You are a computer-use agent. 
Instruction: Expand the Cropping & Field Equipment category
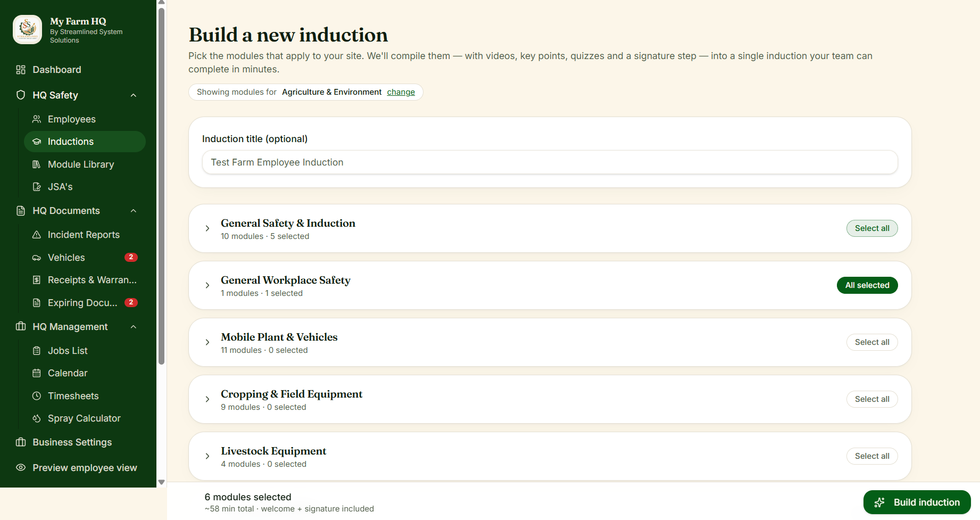[x=207, y=399]
